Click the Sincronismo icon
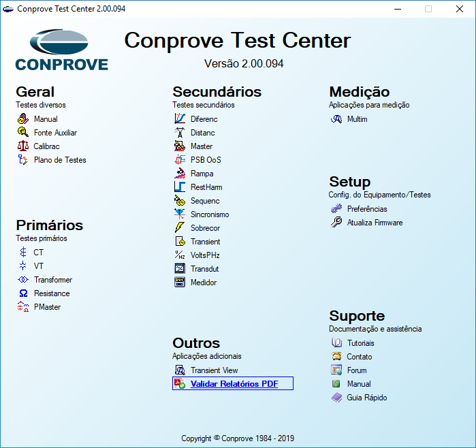The width and height of the screenshot is (476, 448). coord(180,214)
